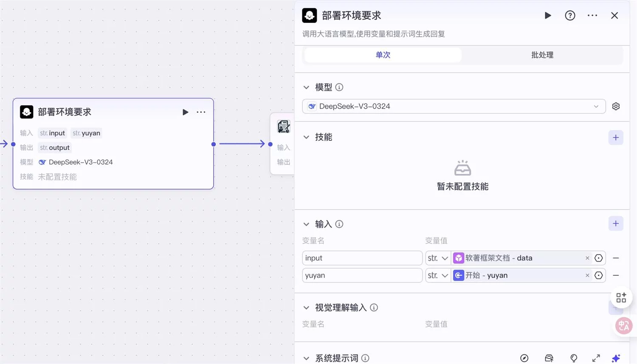This screenshot has width=637, height=364.
Task: Click the lightbulb suggestion icon below the prompt
Action: tap(574, 358)
